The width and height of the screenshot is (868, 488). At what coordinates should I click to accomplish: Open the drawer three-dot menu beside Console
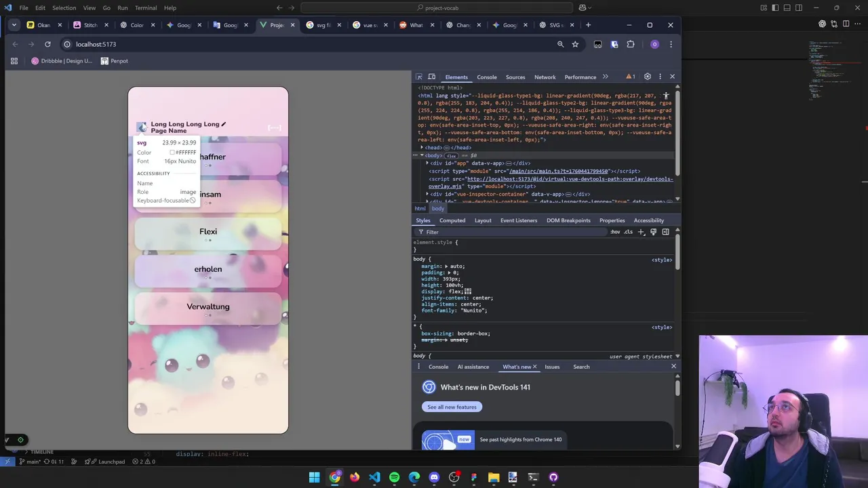pos(418,367)
